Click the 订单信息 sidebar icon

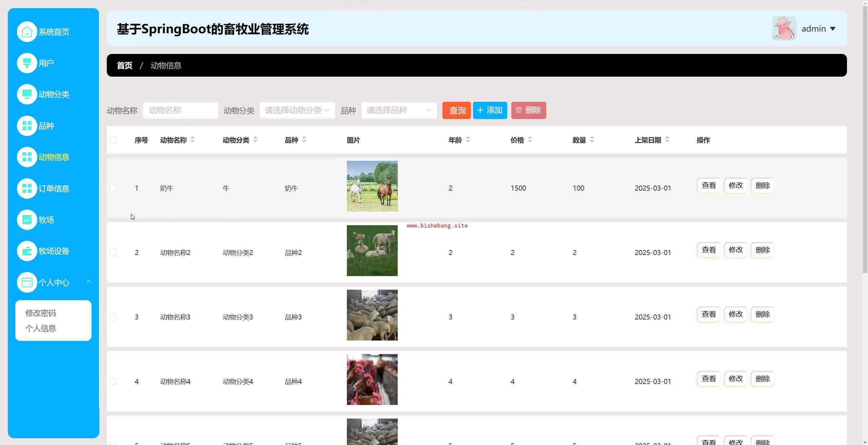click(x=27, y=189)
